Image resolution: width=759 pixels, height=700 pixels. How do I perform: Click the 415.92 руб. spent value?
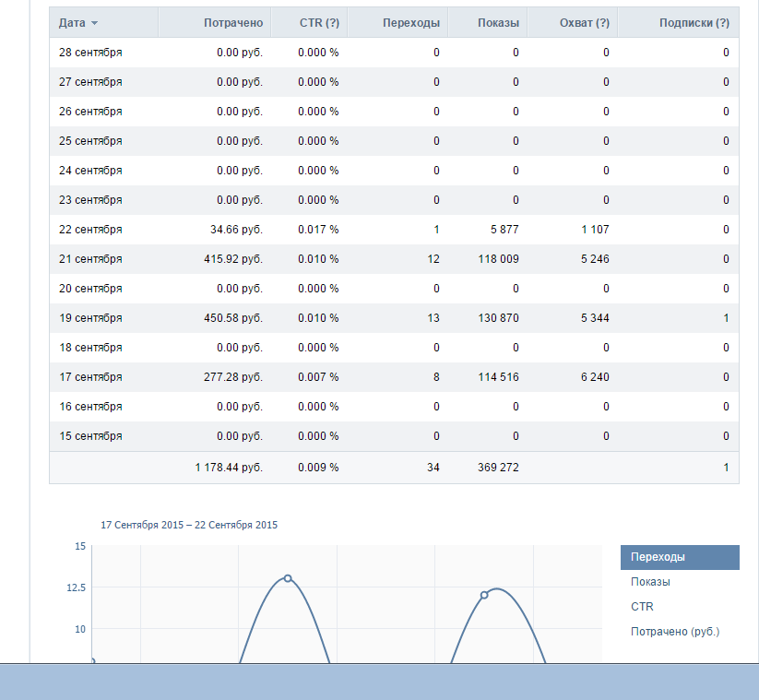tap(233, 259)
